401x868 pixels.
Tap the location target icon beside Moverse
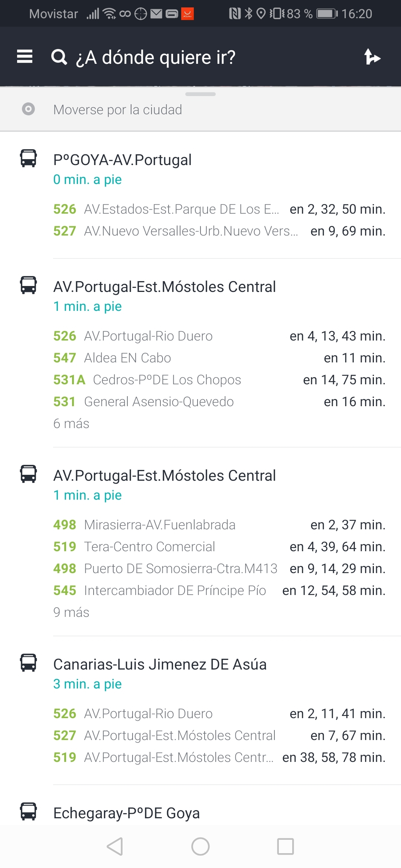tap(28, 109)
